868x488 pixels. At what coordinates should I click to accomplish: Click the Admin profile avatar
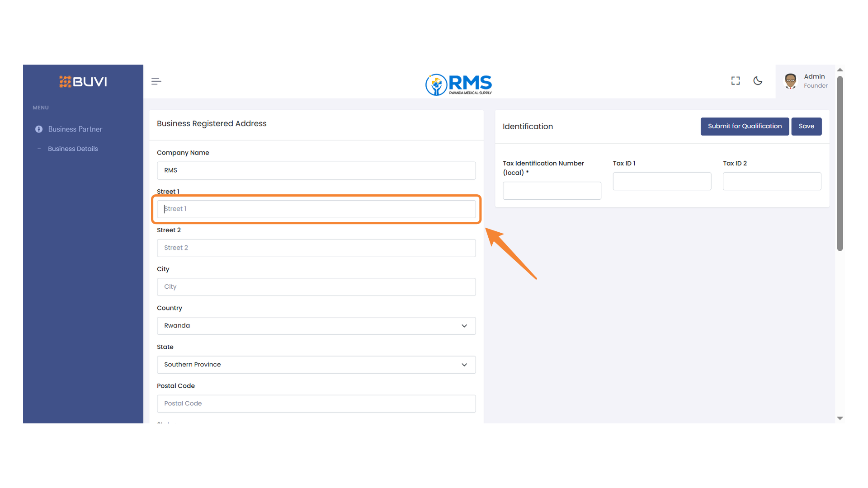tap(790, 81)
